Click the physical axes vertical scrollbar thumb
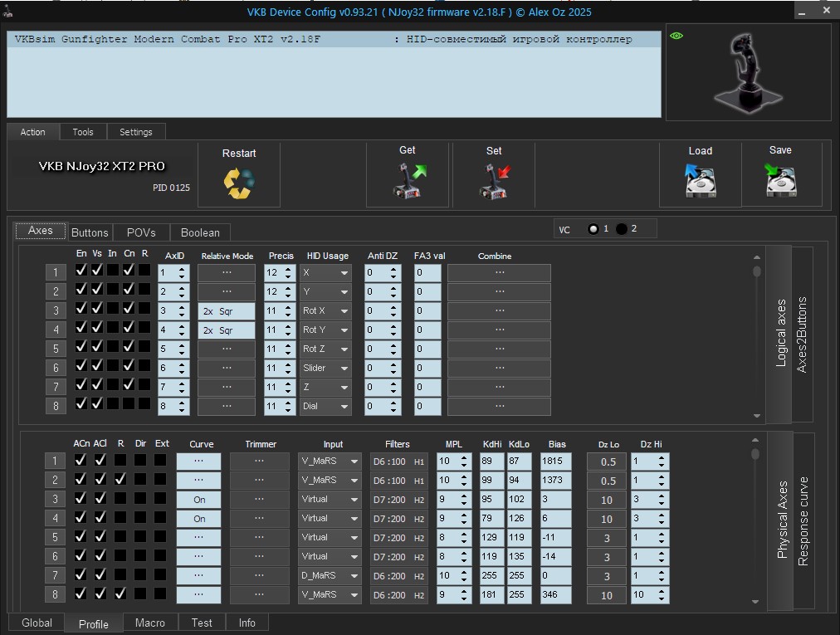840x635 pixels. pos(755,454)
